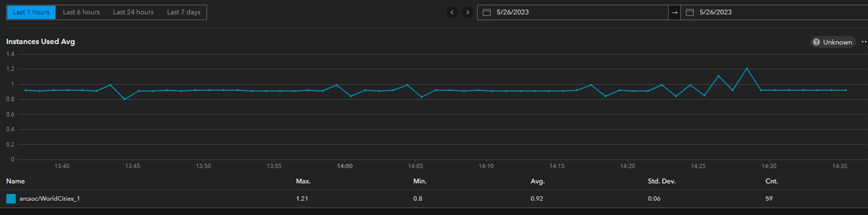Screen dimensions: 868x215
Task: Switch to Last 24 hours range
Action: [x=133, y=12]
